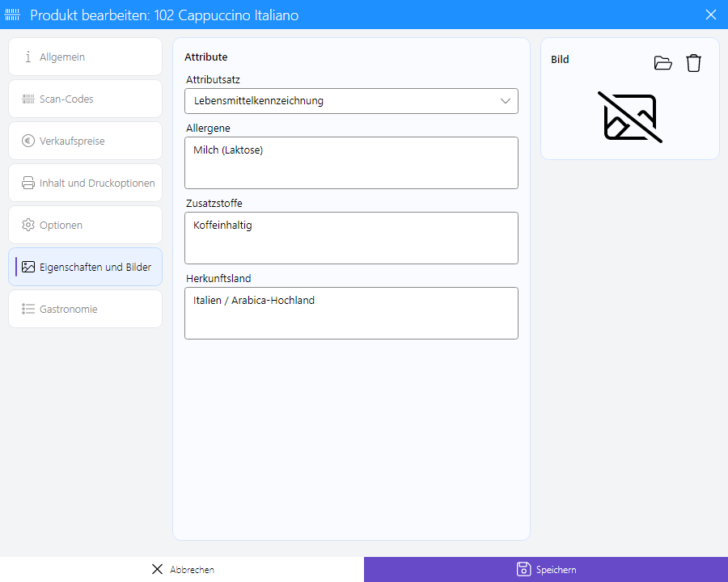Image resolution: width=728 pixels, height=582 pixels.
Task: Click into the Herkunftsland text field
Action: point(352,314)
